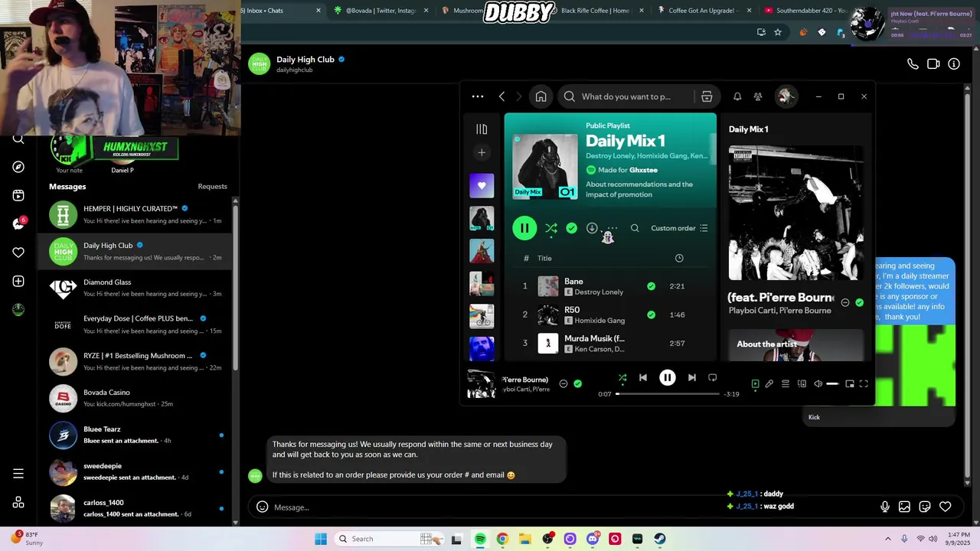Open Spotify Friend Activity icon
Viewport: 980px width, 551px height.
758,96
